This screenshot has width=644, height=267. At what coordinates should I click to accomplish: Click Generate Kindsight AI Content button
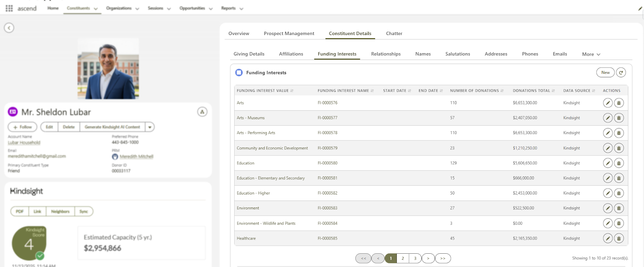click(112, 127)
